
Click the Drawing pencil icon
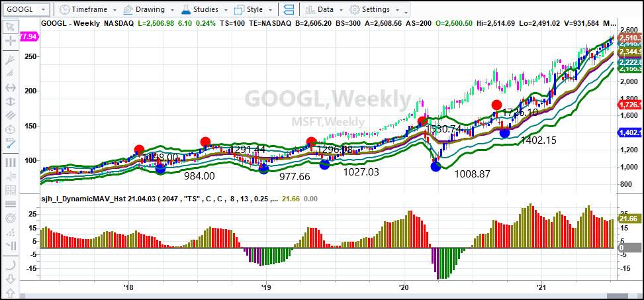click(128, 9)
